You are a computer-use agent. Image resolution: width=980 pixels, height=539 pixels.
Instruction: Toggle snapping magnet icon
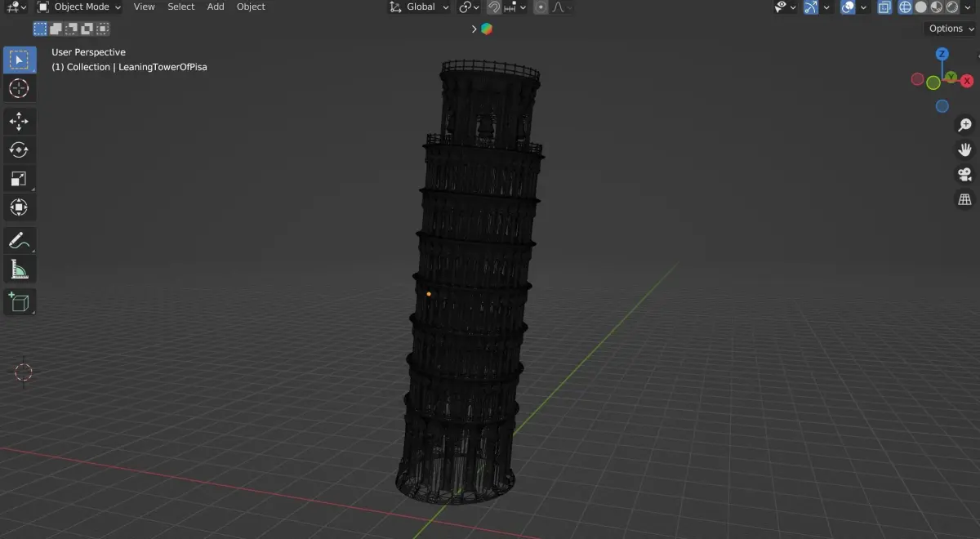494,7
